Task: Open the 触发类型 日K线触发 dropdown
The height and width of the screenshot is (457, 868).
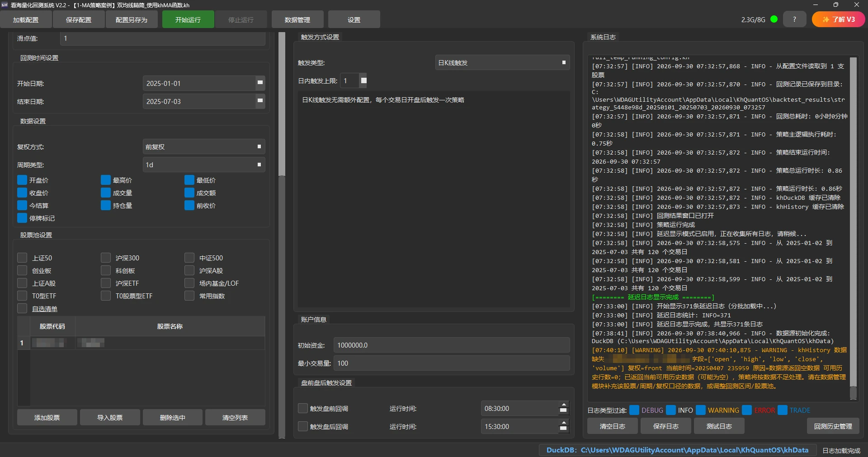Action: (502, 62)
